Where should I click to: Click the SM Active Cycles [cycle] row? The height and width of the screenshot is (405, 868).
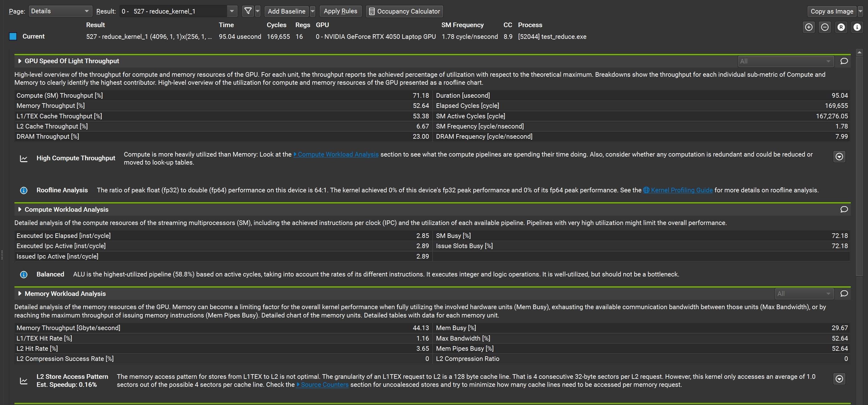[x=642, y=116]
